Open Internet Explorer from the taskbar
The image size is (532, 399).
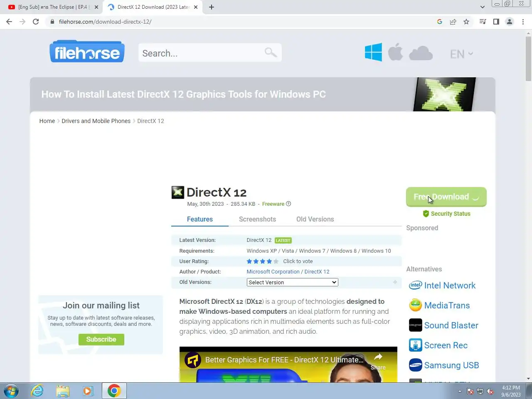(37, 391)
